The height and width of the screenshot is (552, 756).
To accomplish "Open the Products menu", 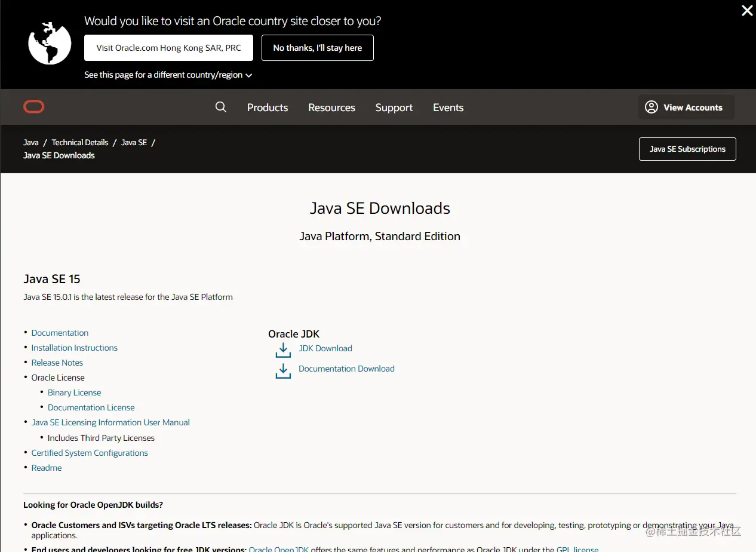I will pos(268,108).
